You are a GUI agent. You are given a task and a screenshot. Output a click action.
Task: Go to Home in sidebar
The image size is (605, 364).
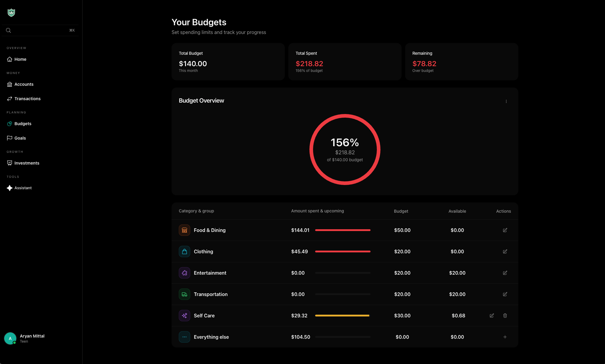(20, 59)
